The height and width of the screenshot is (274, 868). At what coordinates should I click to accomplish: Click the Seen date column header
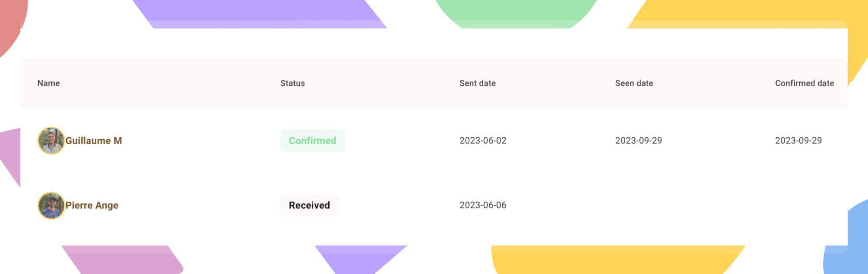click(x=634, y=83)
